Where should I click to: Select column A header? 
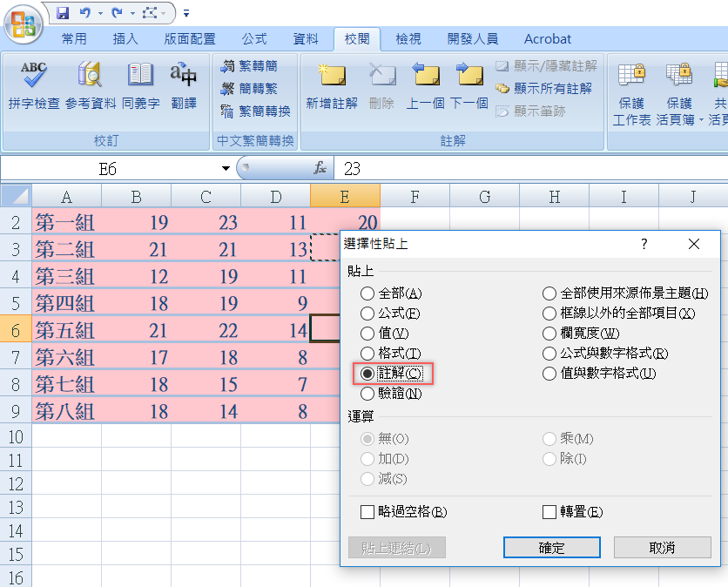(66, 197)
